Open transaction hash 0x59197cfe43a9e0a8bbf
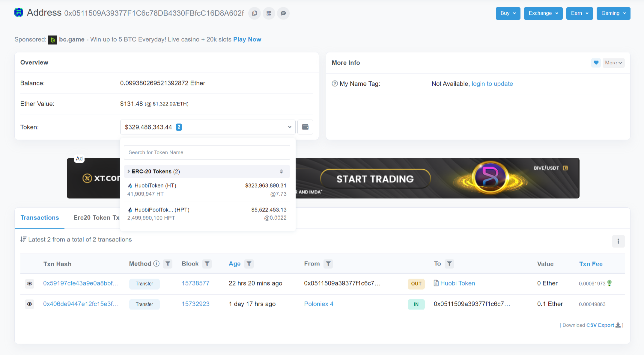The image size is (644, 355). pos(81,283)
